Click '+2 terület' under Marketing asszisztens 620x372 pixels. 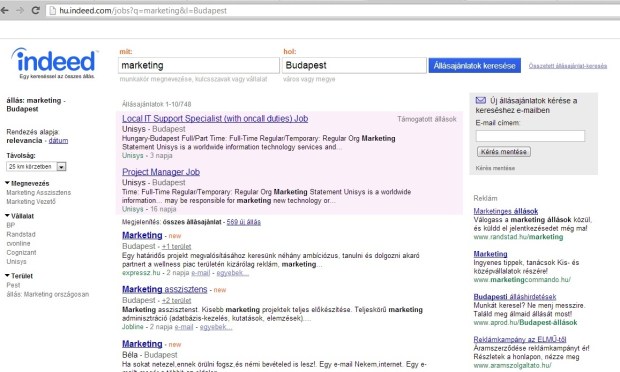(176, 300)
